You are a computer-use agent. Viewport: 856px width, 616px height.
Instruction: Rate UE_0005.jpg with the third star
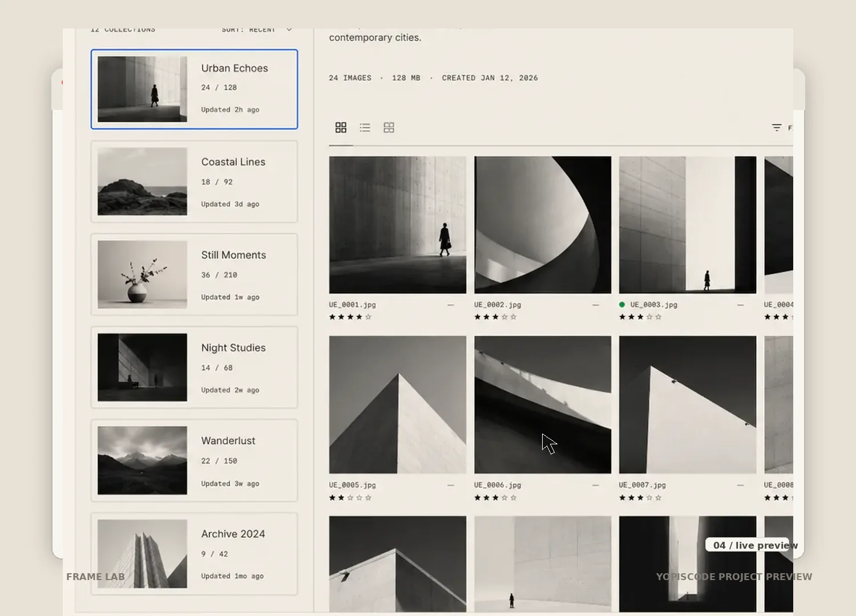(350, 498)
